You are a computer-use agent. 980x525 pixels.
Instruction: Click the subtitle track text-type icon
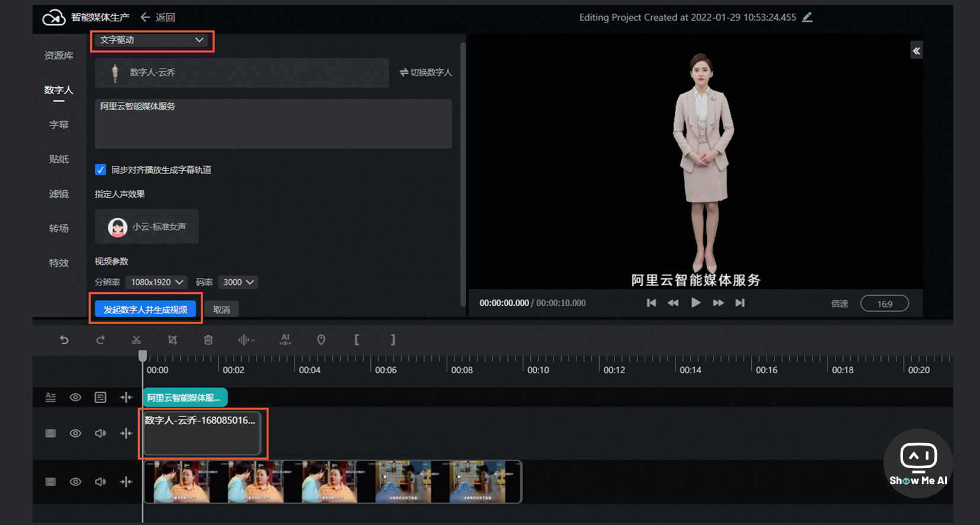pos(51,398)
